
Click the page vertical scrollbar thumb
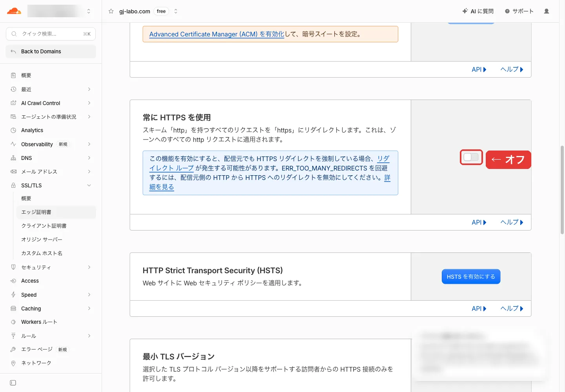click(x=562, y=190)
